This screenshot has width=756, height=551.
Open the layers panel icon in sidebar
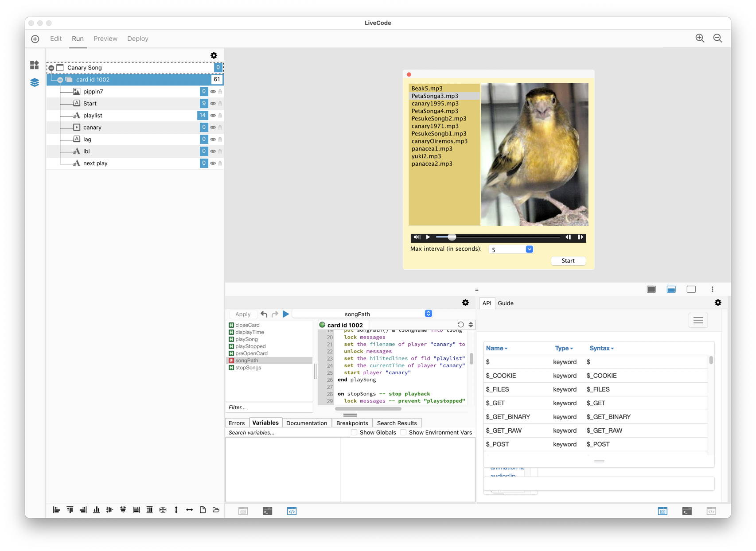click(x=35, y=83)
